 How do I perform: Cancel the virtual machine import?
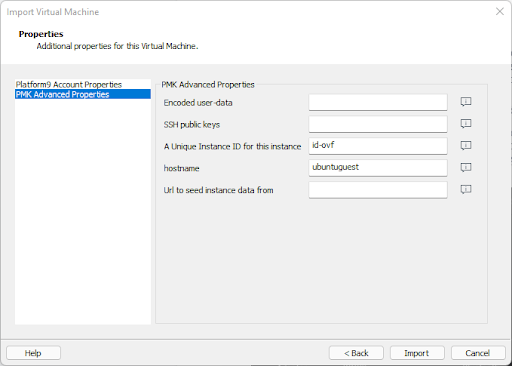(478, 353)
